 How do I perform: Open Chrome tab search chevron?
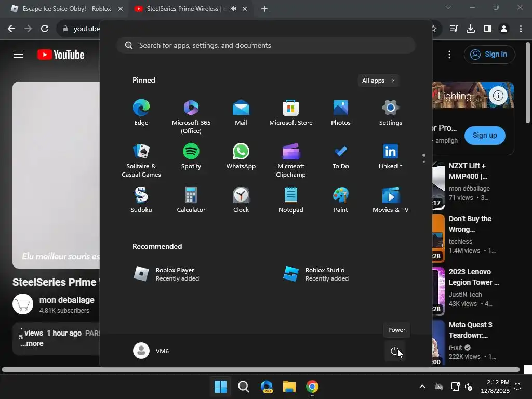click(x=448, y=7)
